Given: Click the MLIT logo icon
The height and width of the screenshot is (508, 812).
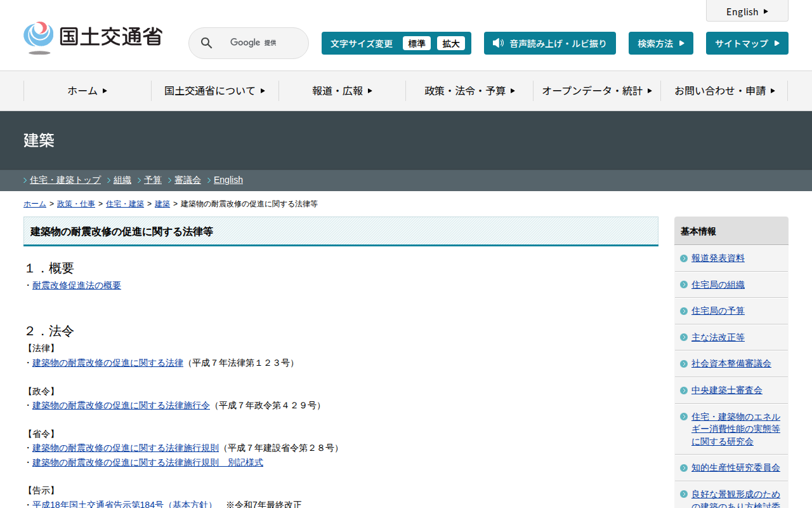Looking at the screenshot, I should pyautogui.click(x=39, y=37).
